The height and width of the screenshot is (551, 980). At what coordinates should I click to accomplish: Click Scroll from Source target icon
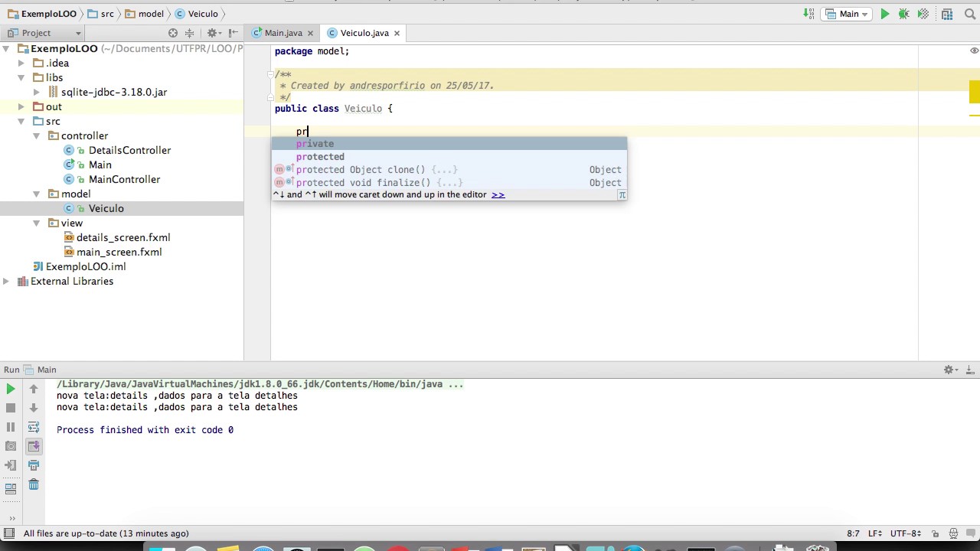173,33
